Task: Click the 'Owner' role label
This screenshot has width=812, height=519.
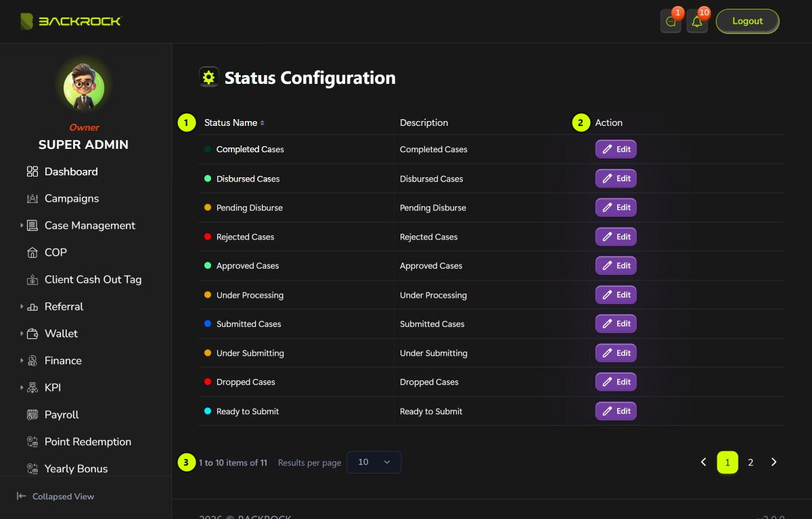Action: (84, 127)
